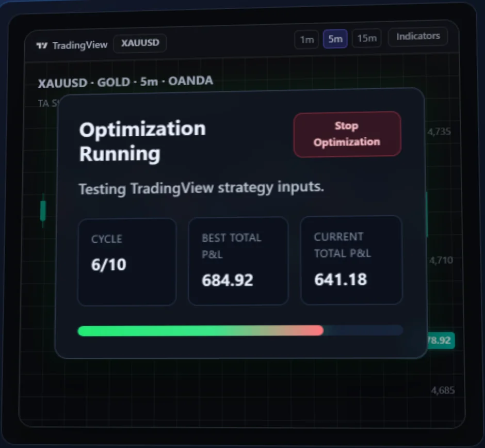
Task: Click the green current price tag
Action: point(441,340)
